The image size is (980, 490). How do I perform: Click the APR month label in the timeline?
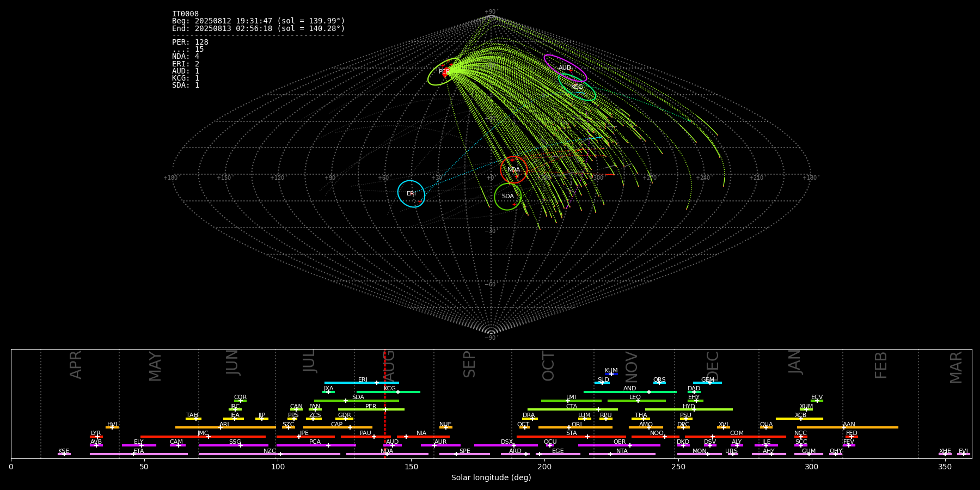tap(76, 365)
